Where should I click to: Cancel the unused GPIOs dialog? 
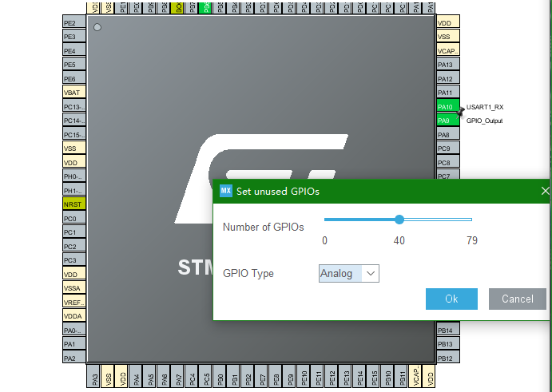coord(518,299)
